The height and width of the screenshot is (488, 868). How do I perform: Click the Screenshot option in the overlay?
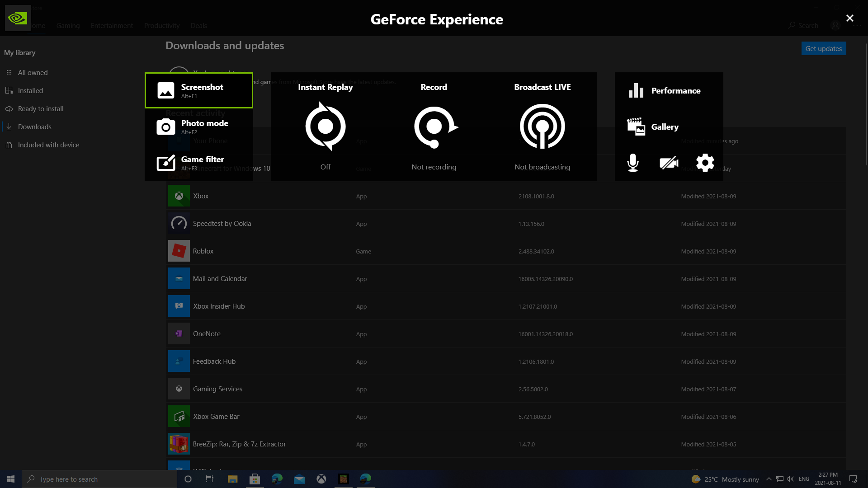coord(198,90)
